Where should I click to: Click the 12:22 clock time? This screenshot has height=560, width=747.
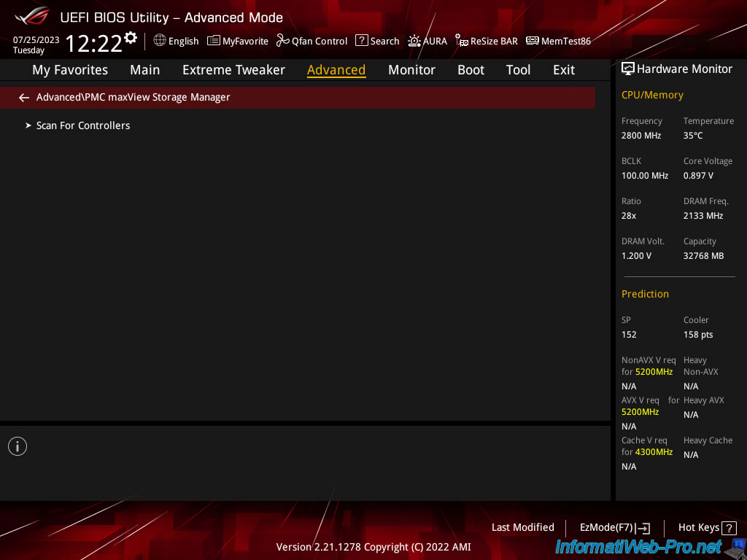click(x=94, y=43)
